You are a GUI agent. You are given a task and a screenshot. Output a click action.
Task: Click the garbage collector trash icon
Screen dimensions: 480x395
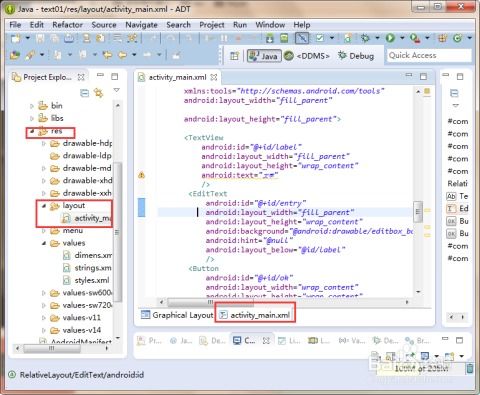[469, 368]
